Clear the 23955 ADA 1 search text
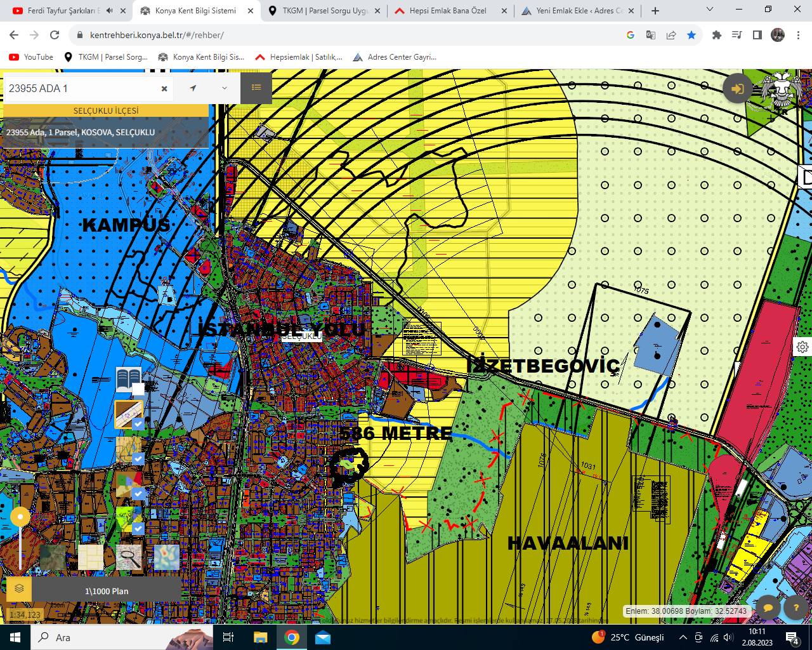The height and width of the screenshot is (650, 812). coord(164,89)
